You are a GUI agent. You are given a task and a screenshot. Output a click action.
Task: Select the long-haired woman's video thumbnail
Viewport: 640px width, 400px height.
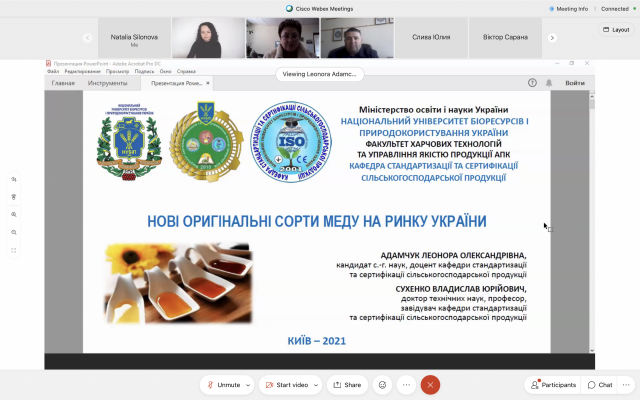[x=208, y=38]
